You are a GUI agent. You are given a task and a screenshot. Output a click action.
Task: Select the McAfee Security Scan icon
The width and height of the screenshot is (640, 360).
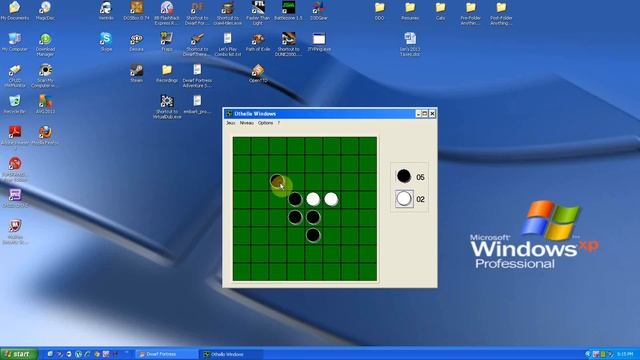pos(15,232)
